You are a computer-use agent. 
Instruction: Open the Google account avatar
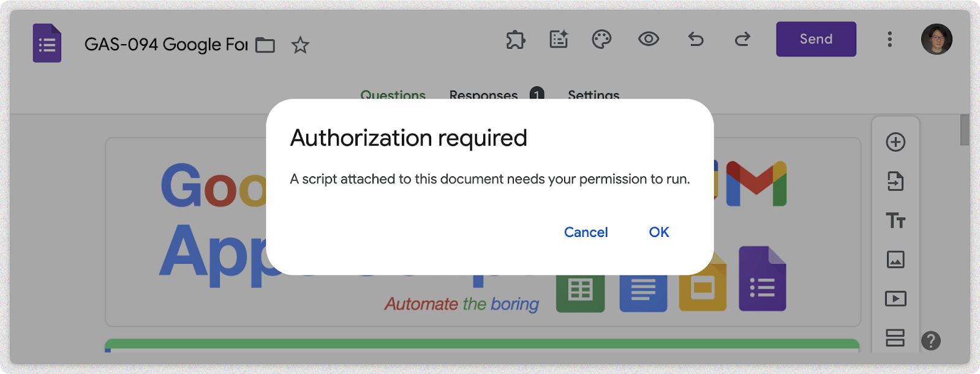(937, 39)
